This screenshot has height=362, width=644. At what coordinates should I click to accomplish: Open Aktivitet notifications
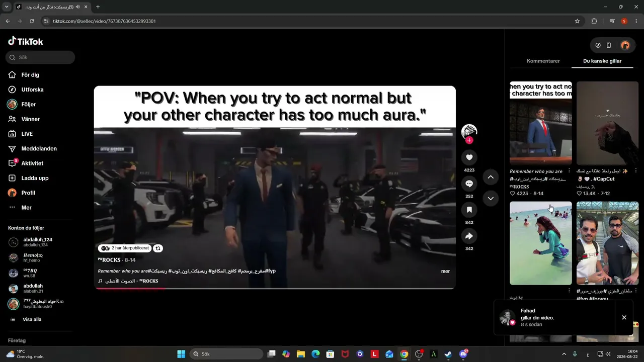click(x=32, y=163)
